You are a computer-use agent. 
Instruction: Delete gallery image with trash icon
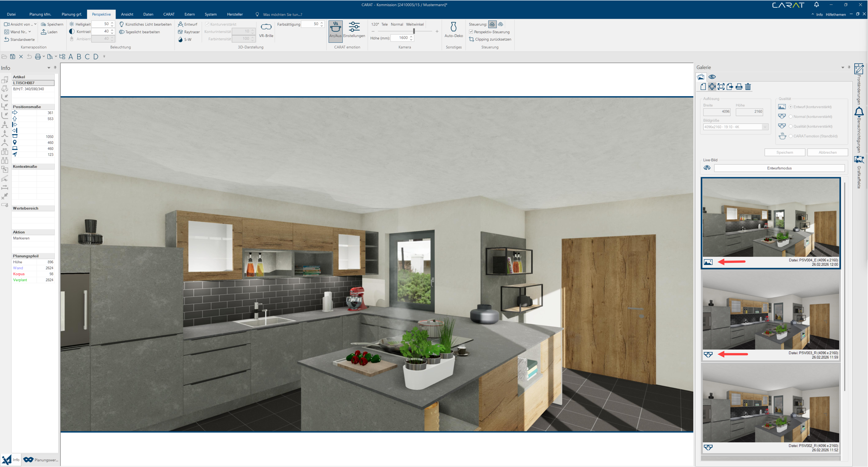748,87
